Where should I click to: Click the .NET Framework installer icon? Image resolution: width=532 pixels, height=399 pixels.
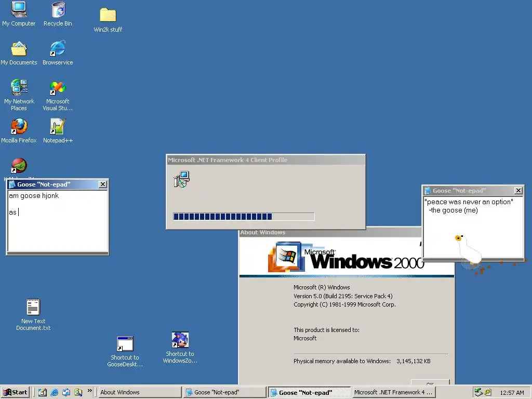(x=181, y=179)
